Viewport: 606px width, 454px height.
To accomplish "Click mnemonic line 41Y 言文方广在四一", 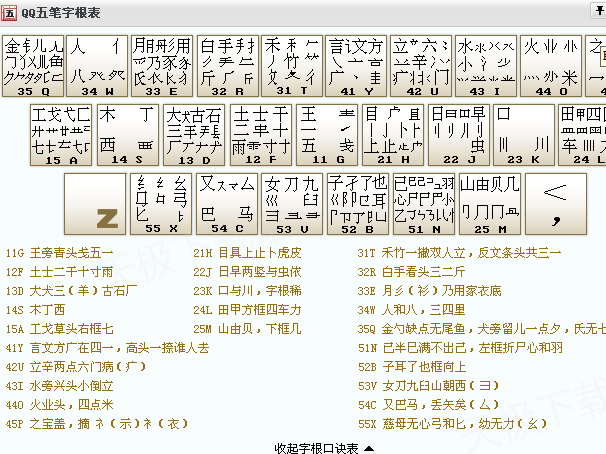I will pos(107,348).
